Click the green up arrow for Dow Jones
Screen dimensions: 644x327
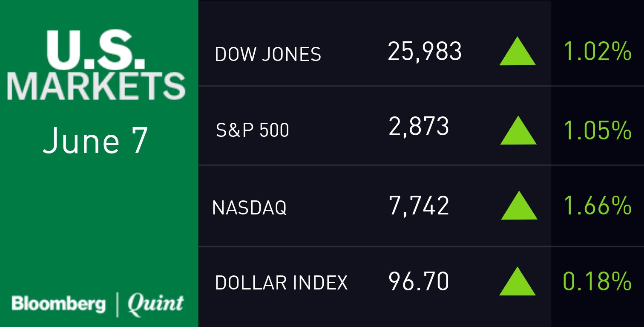coord(517,52)
